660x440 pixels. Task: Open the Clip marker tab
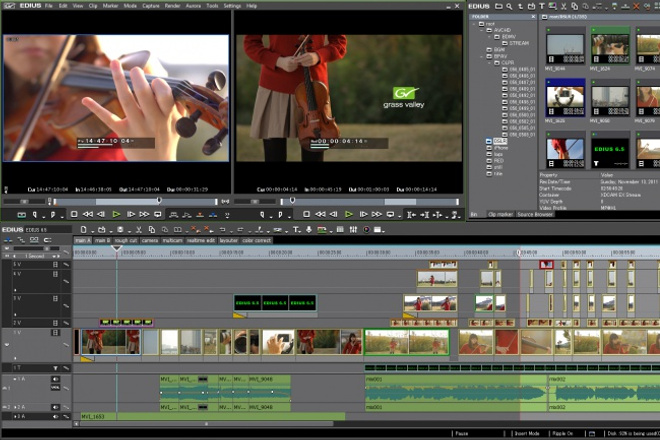pyautogui.click(x=500, y=214)
